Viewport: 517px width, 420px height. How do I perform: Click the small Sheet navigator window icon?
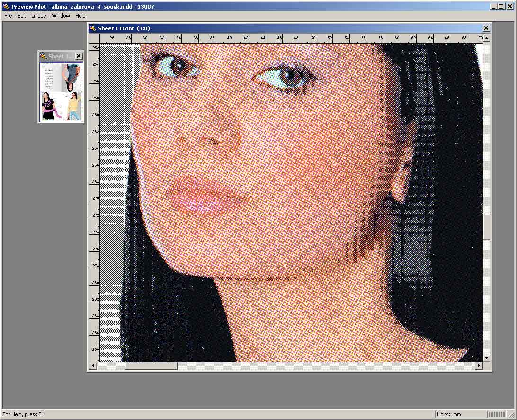tap(43, 56)
